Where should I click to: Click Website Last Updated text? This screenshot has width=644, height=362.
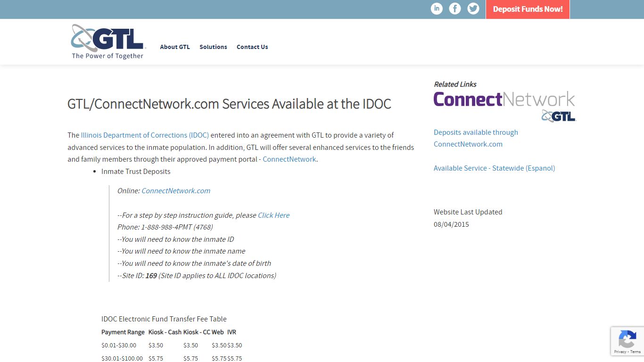pyautogui.click(x=468, y=212)
